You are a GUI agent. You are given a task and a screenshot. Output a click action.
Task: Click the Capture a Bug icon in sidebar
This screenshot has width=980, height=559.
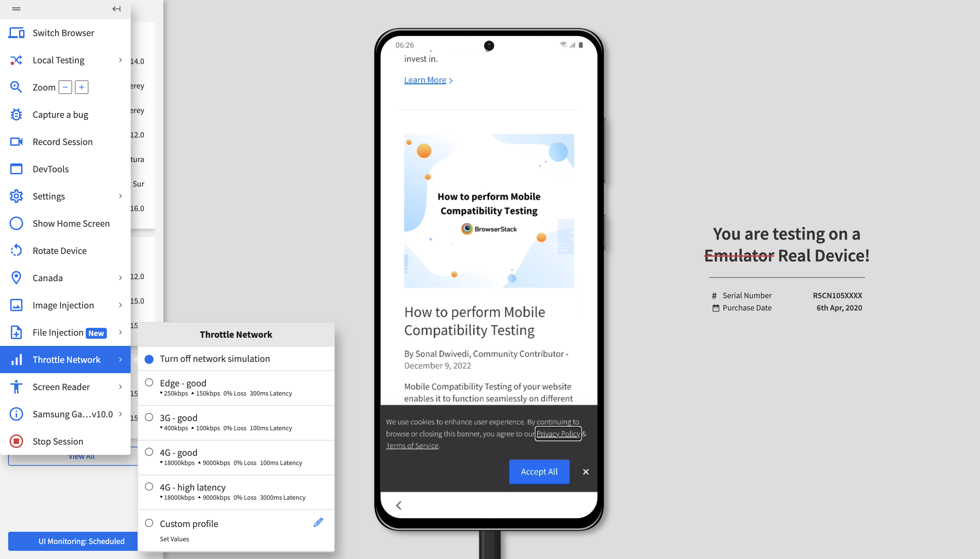(16, 114)
